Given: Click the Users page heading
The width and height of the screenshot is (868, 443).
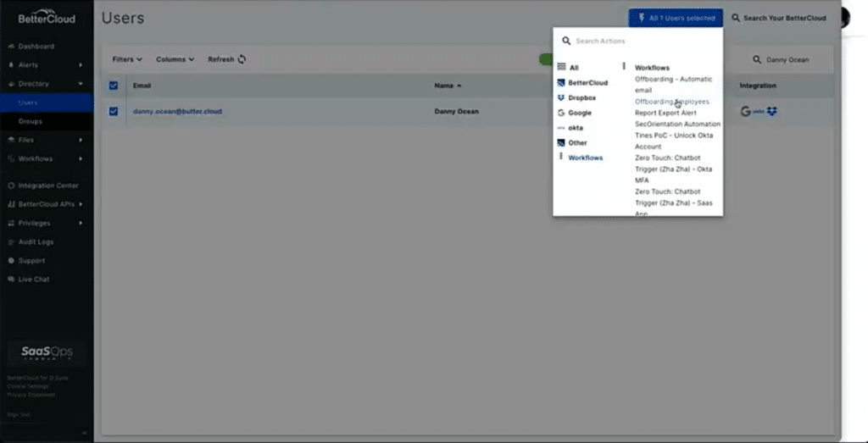Looking at the screenshot, I should (x=123, y=19).
